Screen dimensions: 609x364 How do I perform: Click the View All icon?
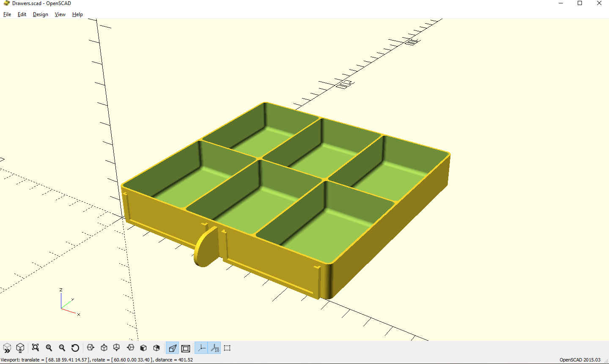click(x=36, y=348)
